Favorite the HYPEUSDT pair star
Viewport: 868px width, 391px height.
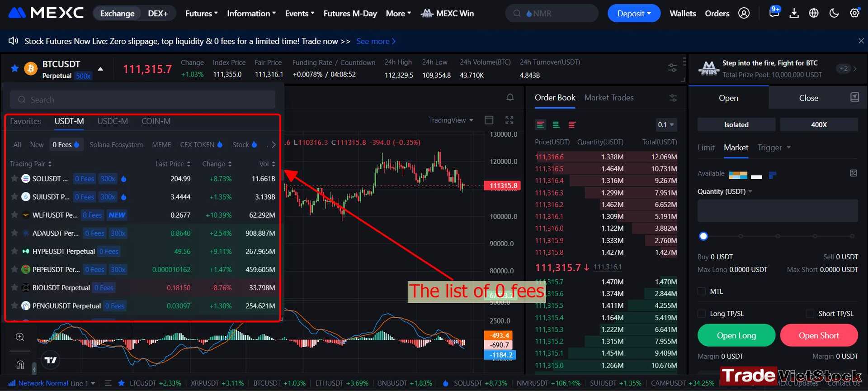pyautogui.click(x=14, y=251)
